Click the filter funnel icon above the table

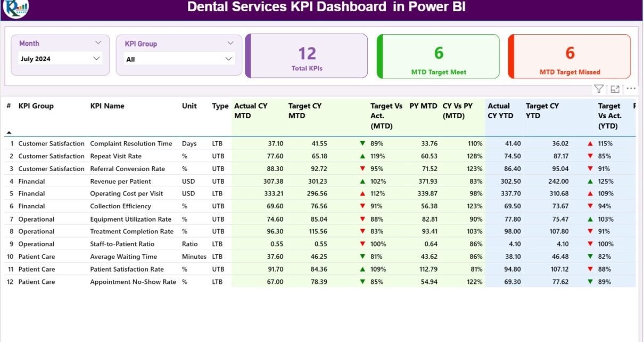[x=599, y=89]
